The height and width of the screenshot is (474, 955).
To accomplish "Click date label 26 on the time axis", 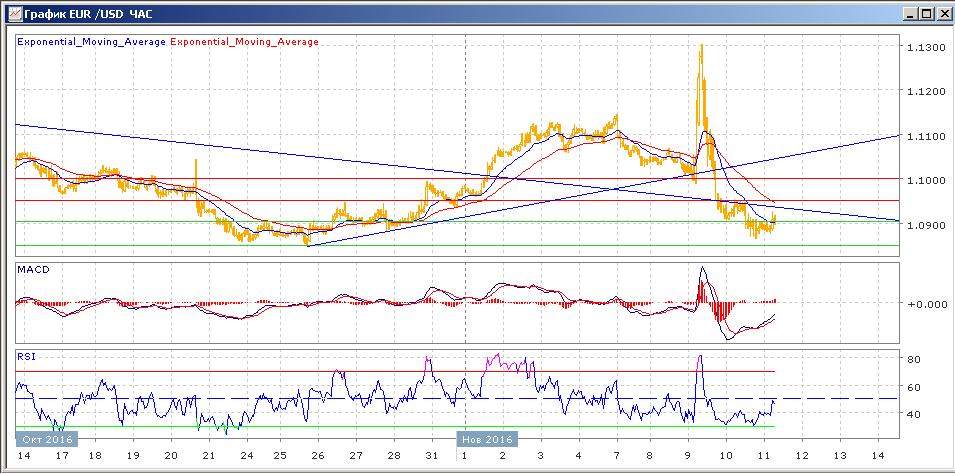I will point(317,456).
